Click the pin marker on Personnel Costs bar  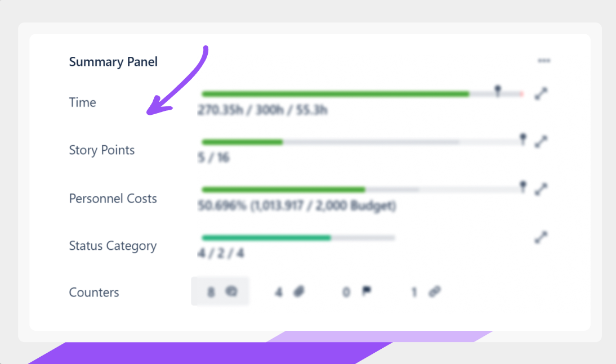tap(523, 186)
